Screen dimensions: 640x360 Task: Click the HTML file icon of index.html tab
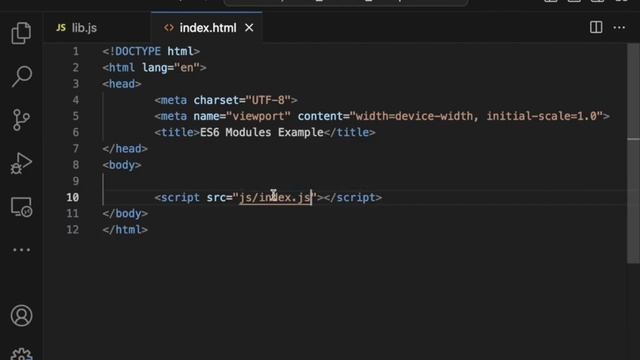(169, 28)
